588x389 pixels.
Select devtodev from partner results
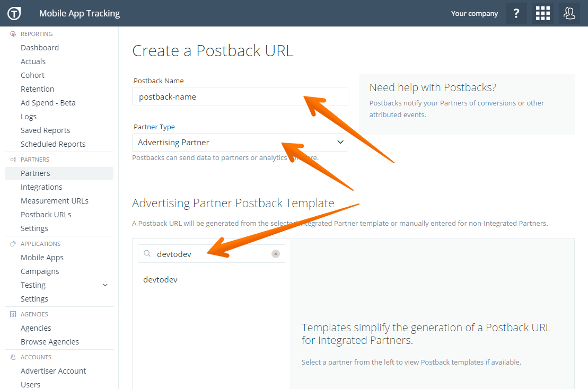(160, 279)
